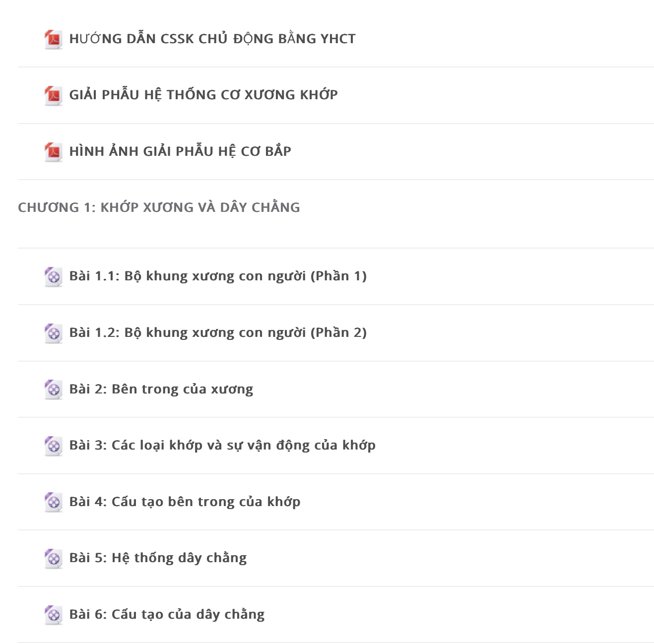654x644 pixels.
Task: Click video reel icon for Bài 1.1
Action: (x=53, y=277)
